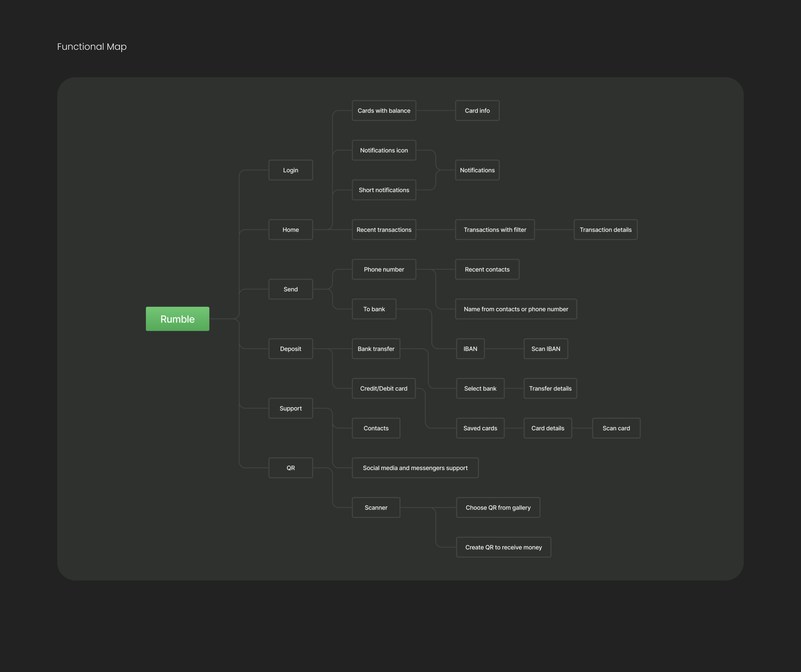Click the Functional Map title text
801x672 pixels.
pos(92,47)
